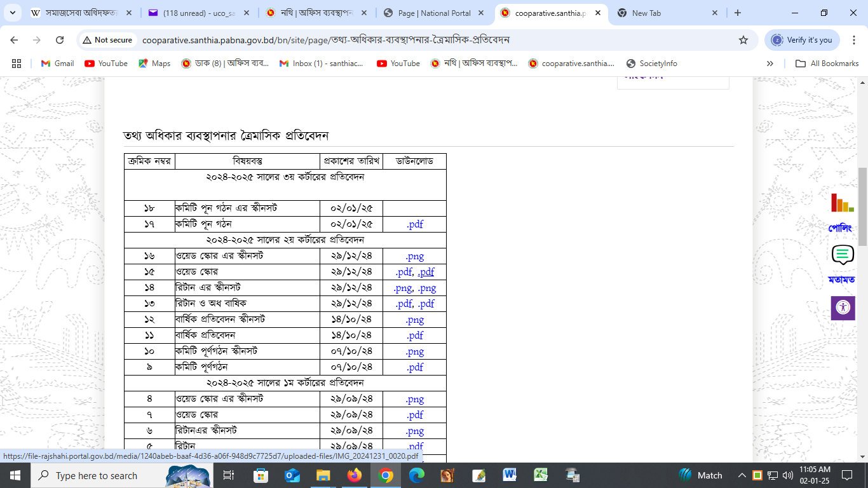Click the vertical page scrollbar thumb
Viewport: 868px width, 488px height.
click(x=862, y=207)
